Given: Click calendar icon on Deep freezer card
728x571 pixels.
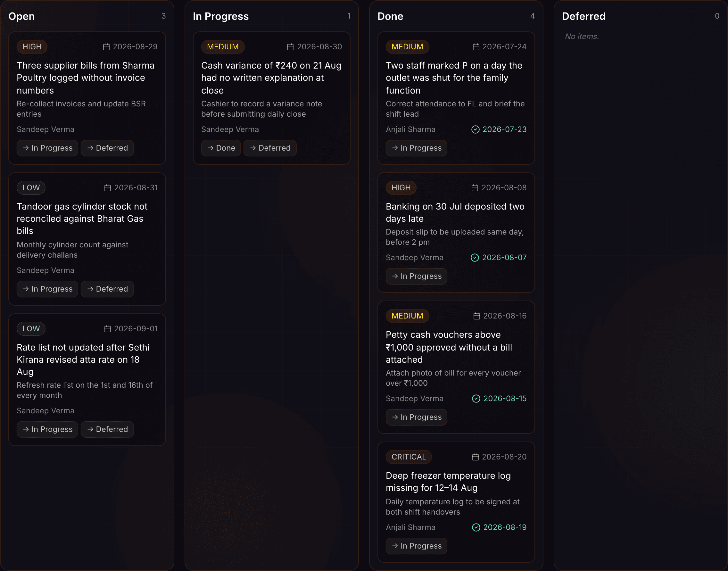Looking at the screenshot, I should pos(475,457).
